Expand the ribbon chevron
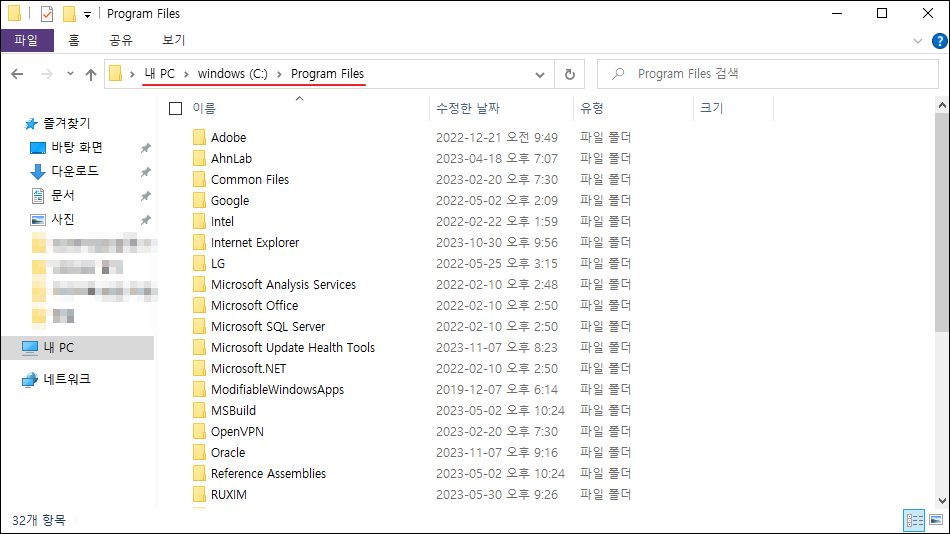 pos(917,41)
